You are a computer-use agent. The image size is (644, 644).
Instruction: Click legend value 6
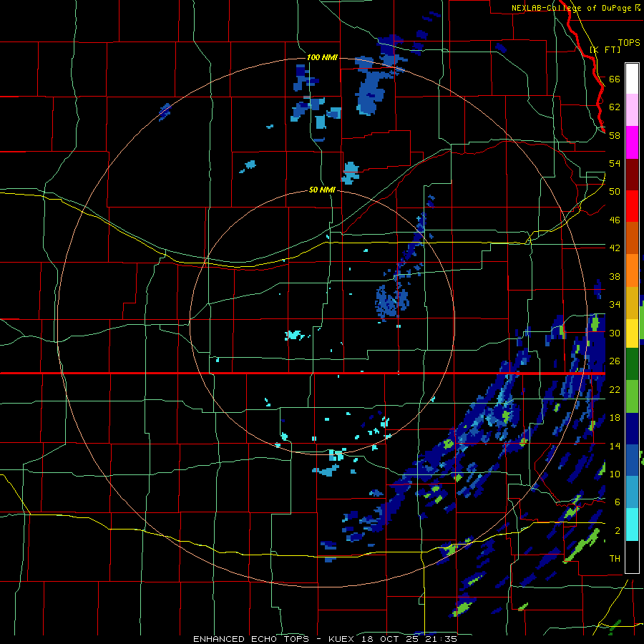[x=618, y=502]
